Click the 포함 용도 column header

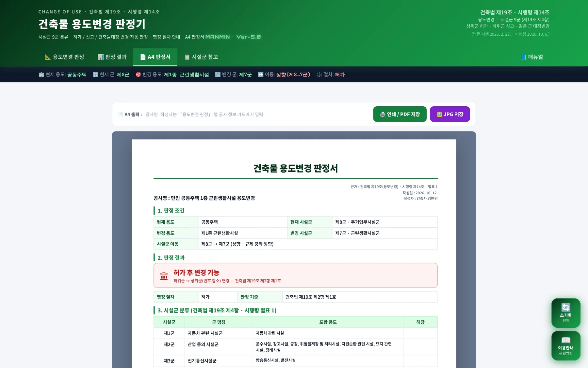click(x=328, y=322)
